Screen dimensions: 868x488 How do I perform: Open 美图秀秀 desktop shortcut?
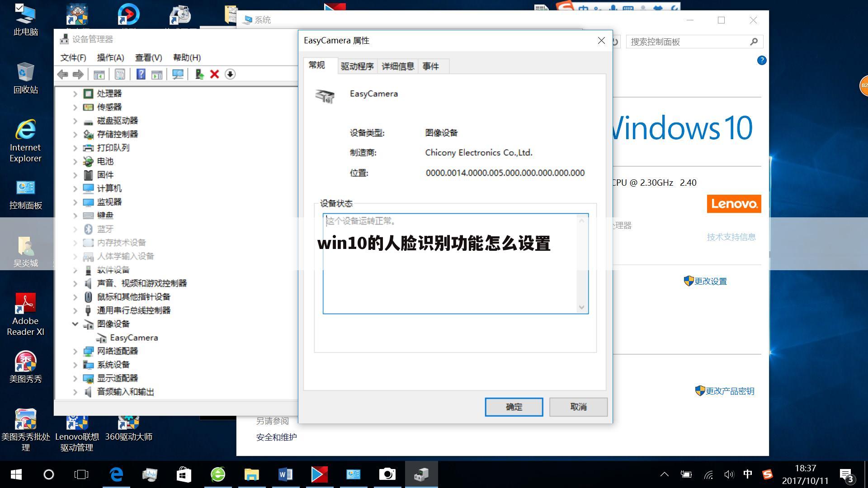[25, 367]
